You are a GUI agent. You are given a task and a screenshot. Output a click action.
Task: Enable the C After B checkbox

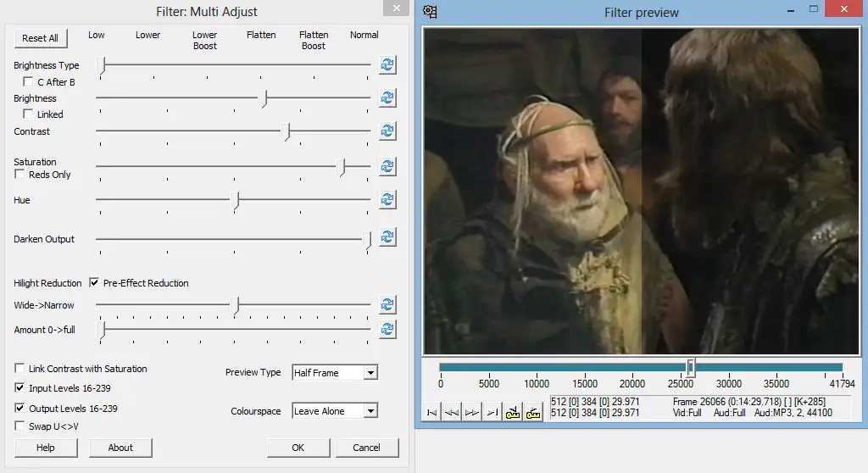click(x=28, y=82)
